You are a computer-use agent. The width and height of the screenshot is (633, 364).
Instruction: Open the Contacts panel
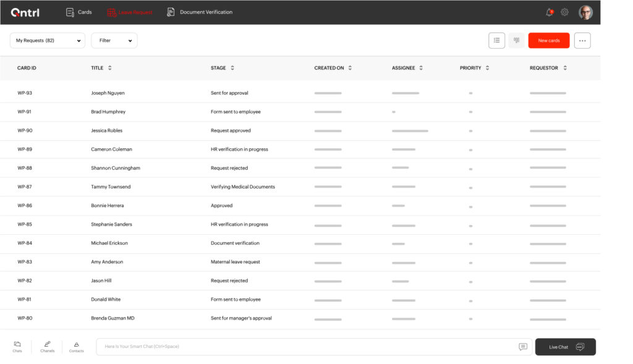click(x=77, y=347)
